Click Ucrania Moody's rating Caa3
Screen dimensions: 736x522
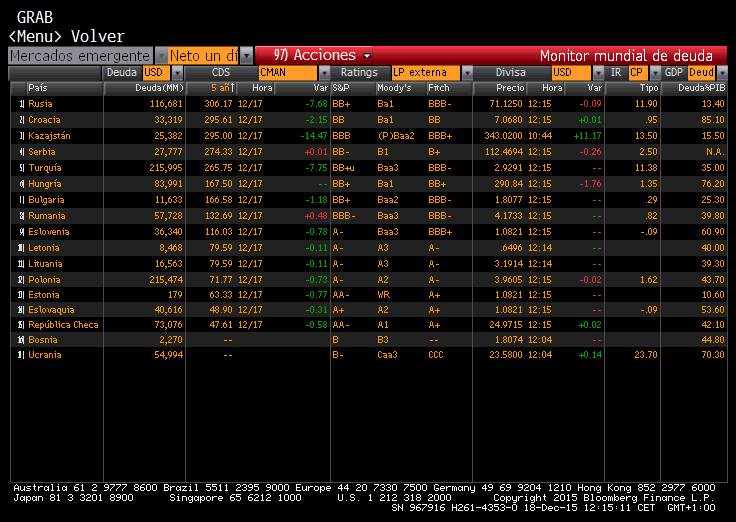coord(387,354)
